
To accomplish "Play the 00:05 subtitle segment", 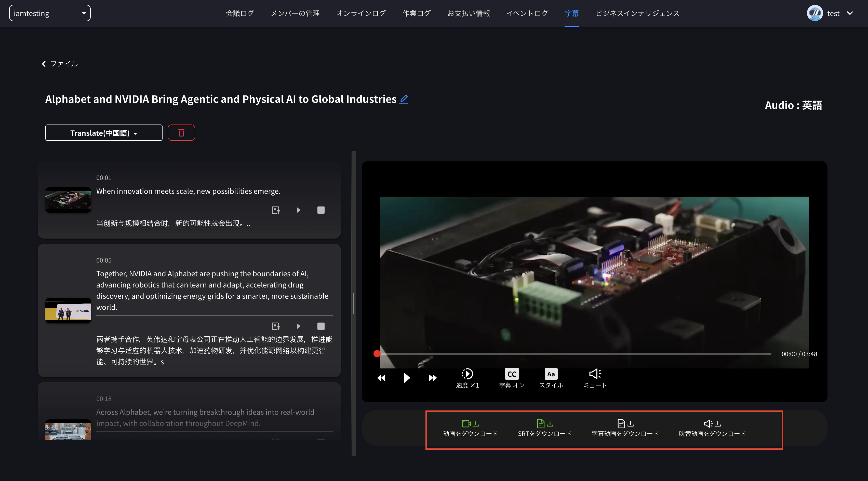I will coord(298,326).
